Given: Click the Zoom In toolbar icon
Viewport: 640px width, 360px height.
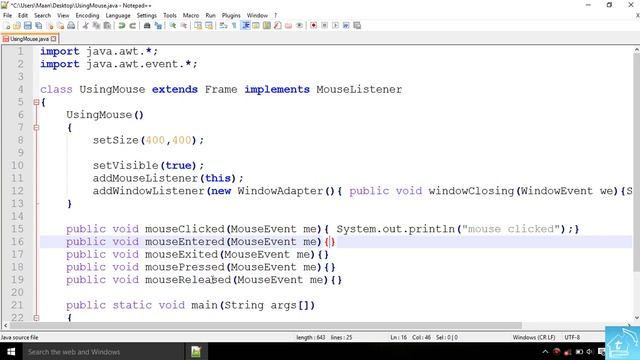Looking at the screenshot, I should click(173, 25).
